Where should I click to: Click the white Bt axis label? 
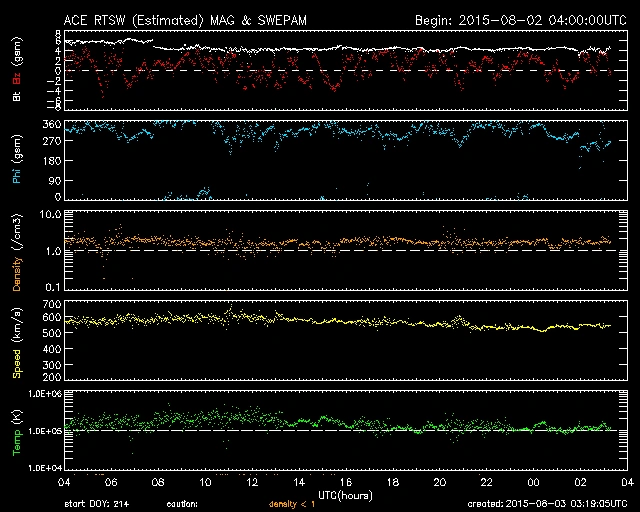16,96
